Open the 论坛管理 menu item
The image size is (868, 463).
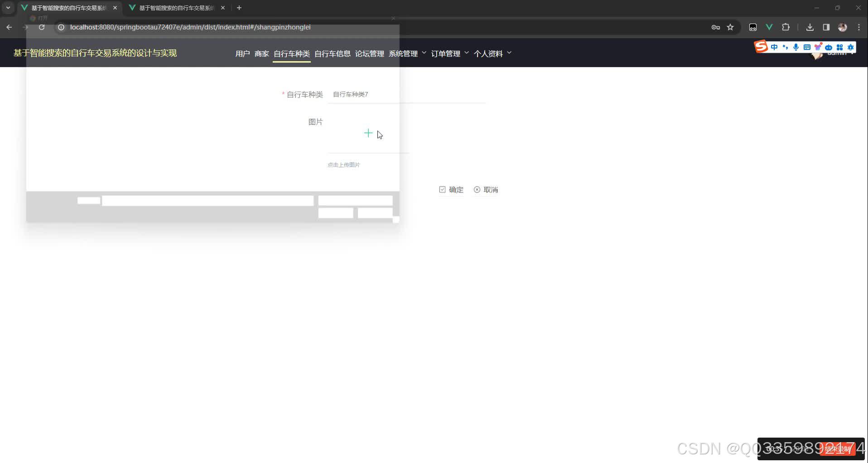[x=370, y=53]
